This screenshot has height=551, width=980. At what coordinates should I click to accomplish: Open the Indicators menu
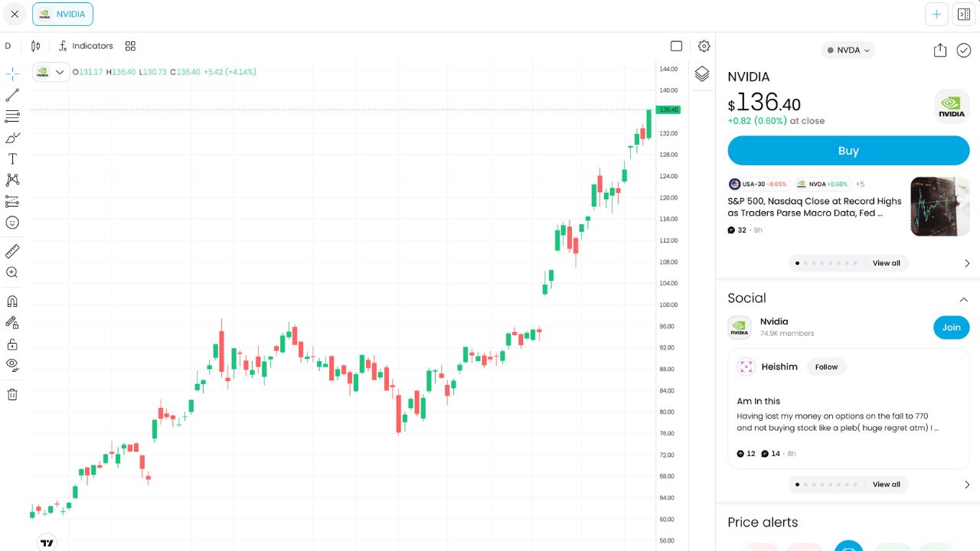[x=86, y=46]
